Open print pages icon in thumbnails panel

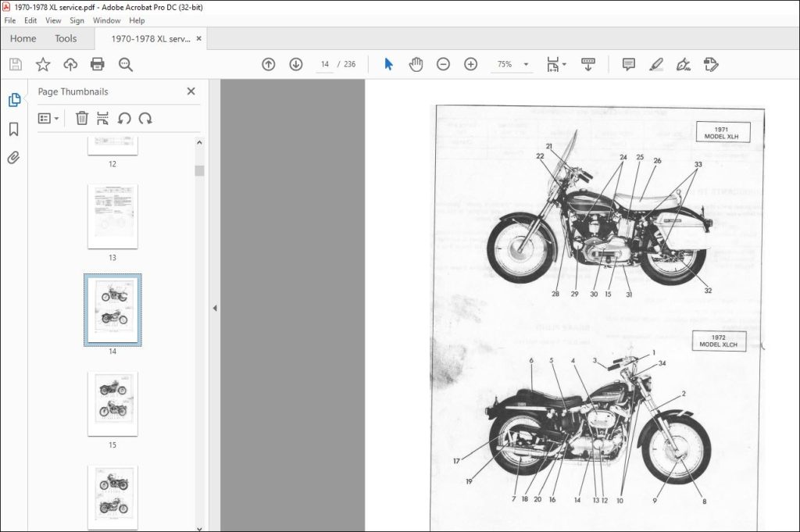102,118
